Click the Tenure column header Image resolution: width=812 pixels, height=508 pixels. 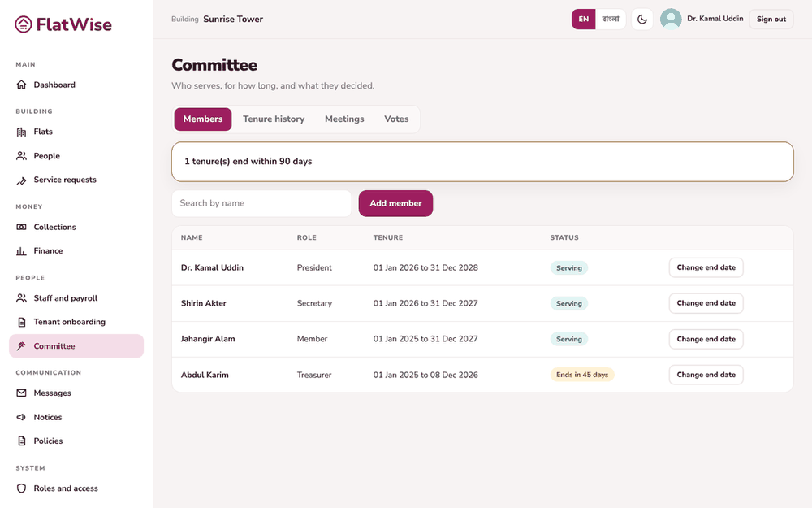click(x=388, y=237)
